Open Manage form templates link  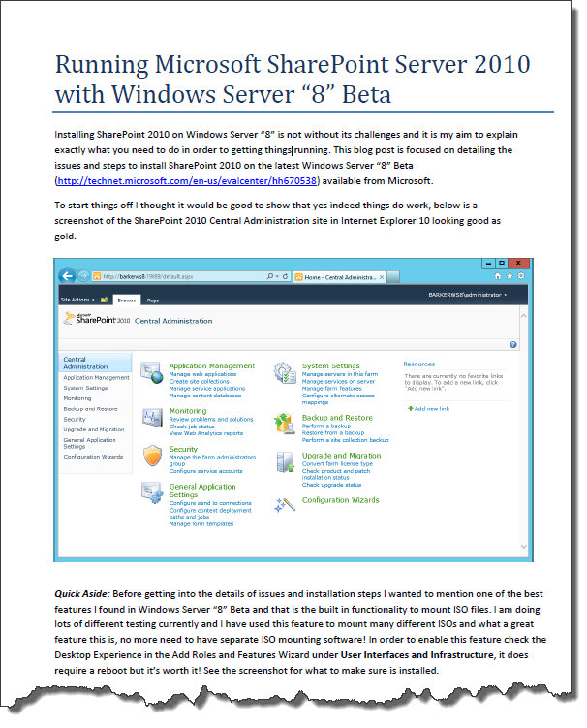click(x=201, y=523)
